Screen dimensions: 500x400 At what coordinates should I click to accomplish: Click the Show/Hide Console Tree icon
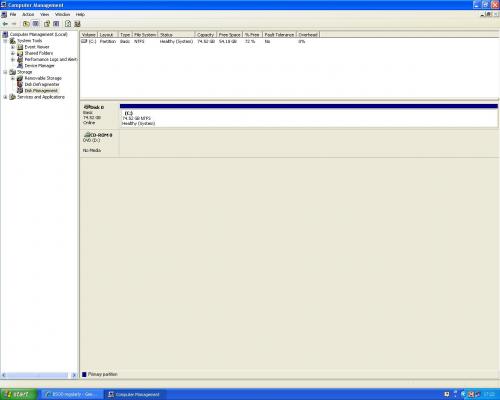(x=35, y=24)
